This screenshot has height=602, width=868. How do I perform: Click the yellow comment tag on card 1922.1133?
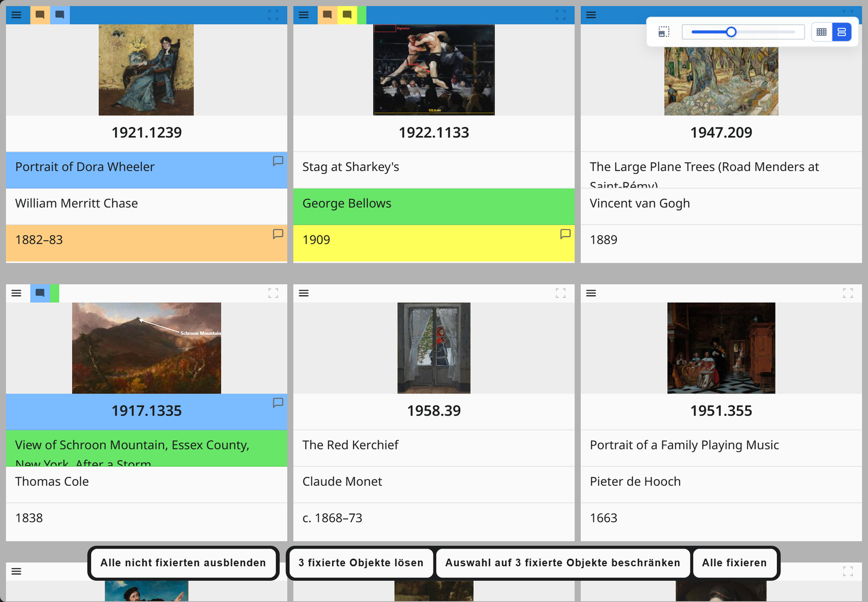coord(347,15)
